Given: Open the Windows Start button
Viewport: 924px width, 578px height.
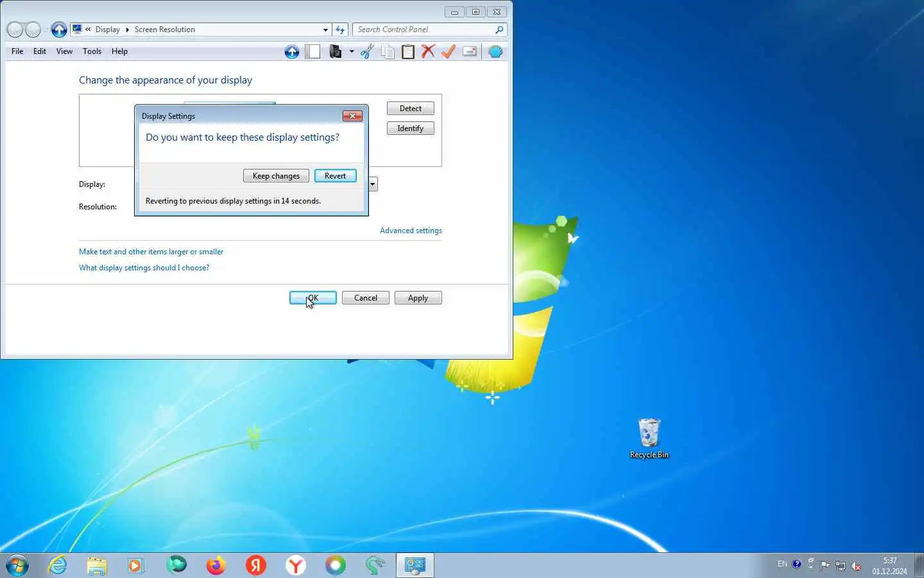Looking at the screenshot, I should point(17,566).
